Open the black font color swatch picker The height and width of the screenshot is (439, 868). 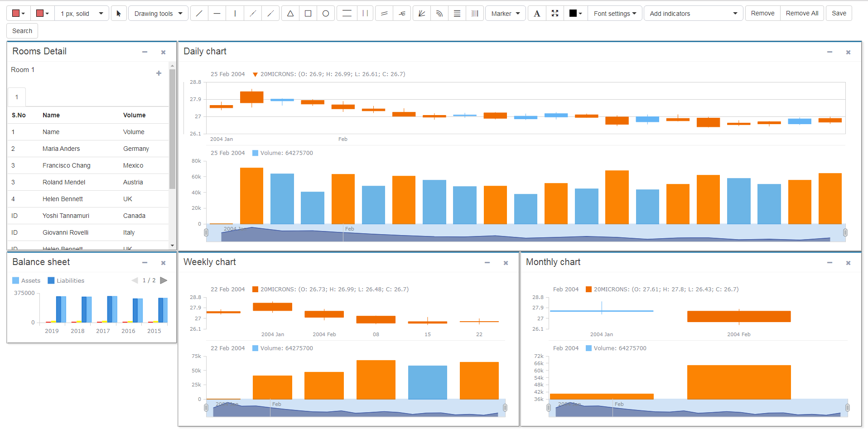(575, 14)
